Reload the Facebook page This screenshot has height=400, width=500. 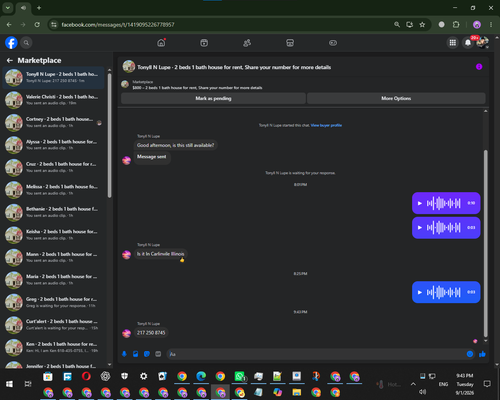pos(37,25)
